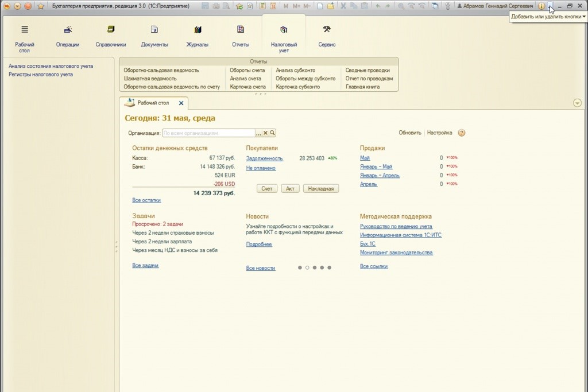This screenshot has width=588, height=392.
Task: Clear the Организация field with X icon
Action: point(265,133)
